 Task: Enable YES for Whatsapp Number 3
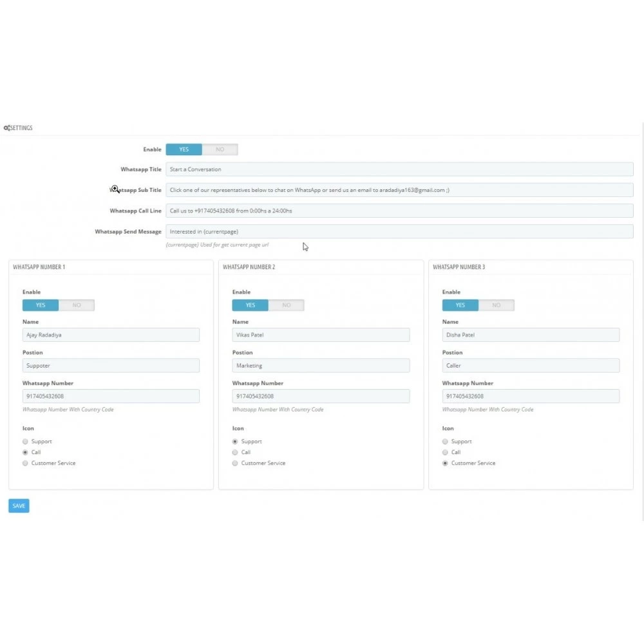460,305
